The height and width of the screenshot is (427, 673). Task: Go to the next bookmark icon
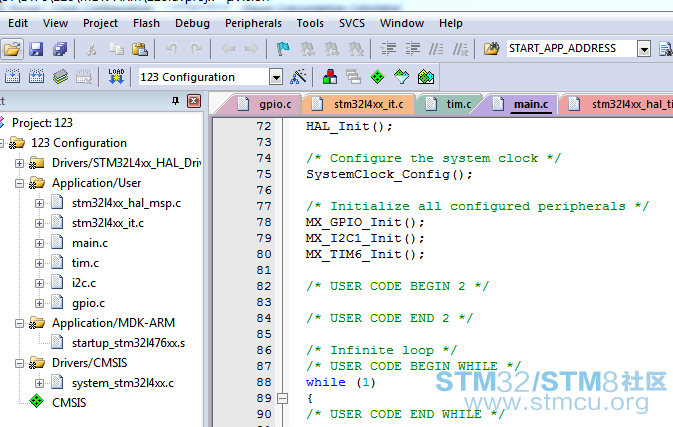(x=331, y=49)
